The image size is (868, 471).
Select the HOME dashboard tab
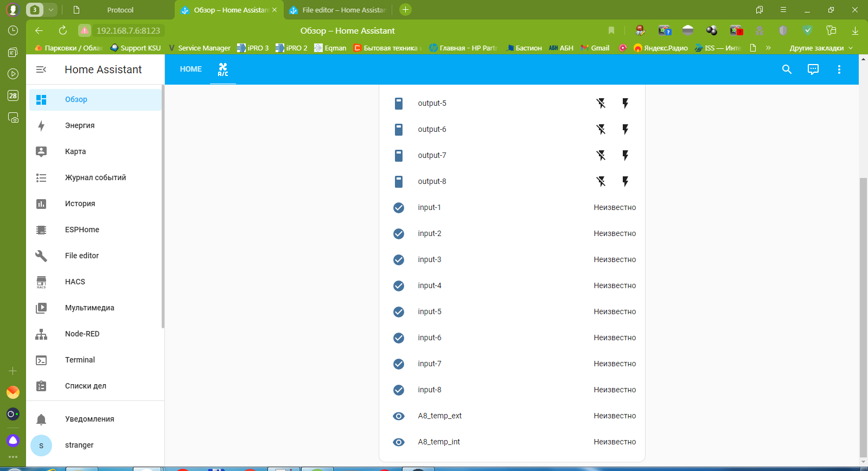[191, 69]
